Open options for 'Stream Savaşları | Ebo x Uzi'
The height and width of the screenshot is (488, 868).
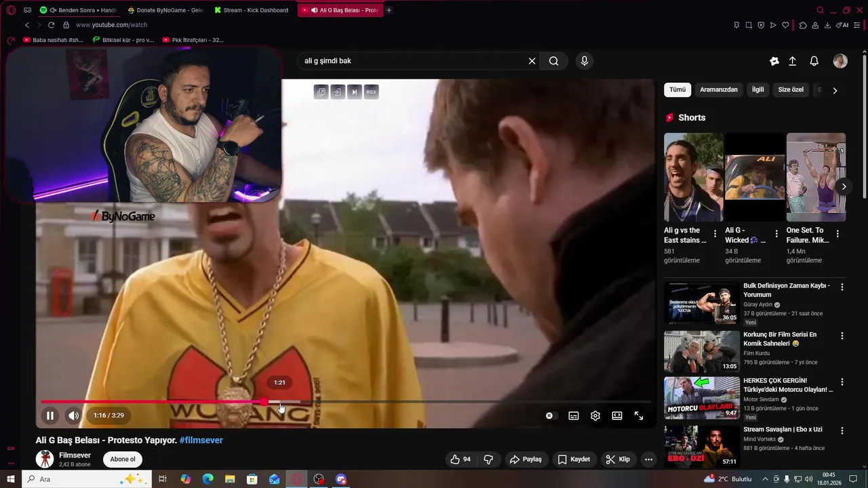click(842, 431)
